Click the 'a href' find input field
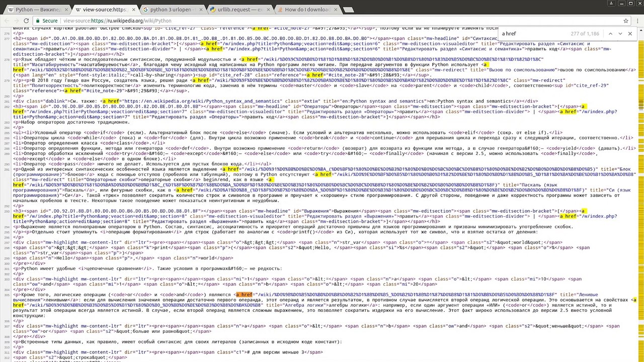 533,34
